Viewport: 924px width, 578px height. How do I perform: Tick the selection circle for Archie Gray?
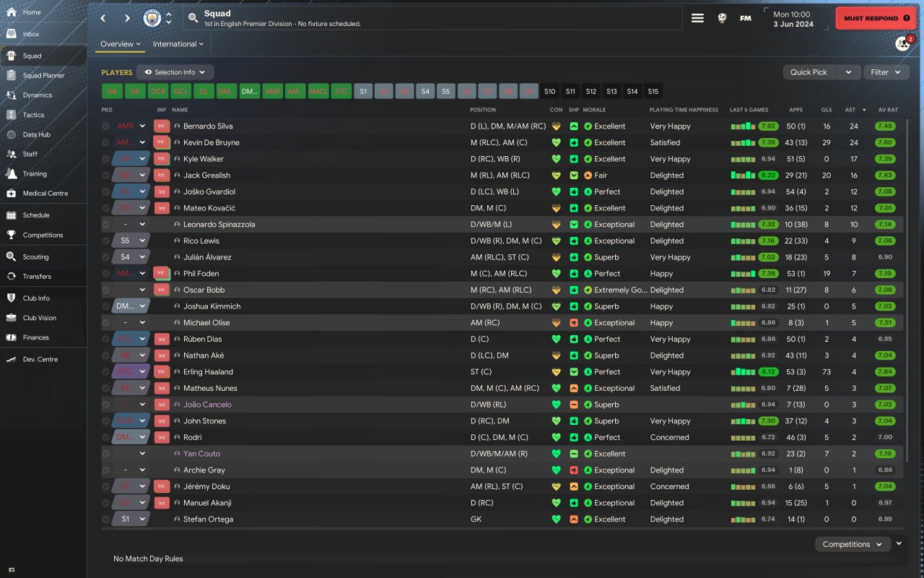click(x=106, y=470)
